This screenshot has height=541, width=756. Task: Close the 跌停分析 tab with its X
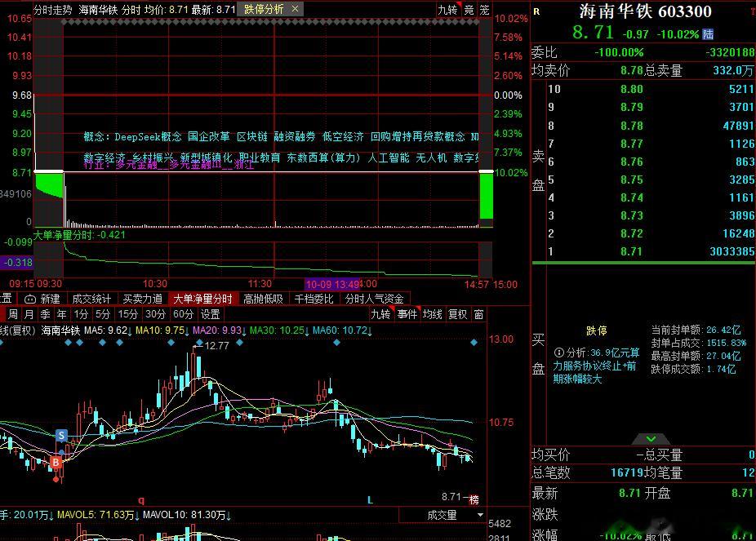click(x=295, y=9)
